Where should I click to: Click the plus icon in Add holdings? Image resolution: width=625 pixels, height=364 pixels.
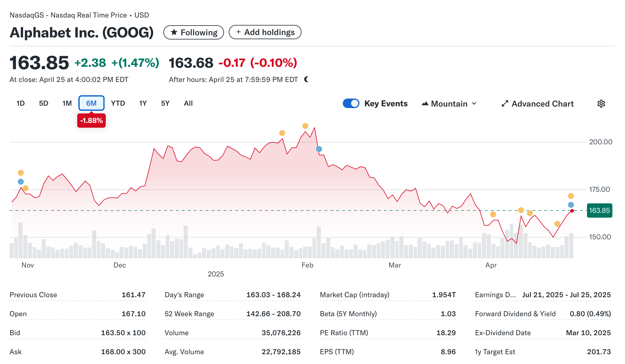tap(238, 32)
